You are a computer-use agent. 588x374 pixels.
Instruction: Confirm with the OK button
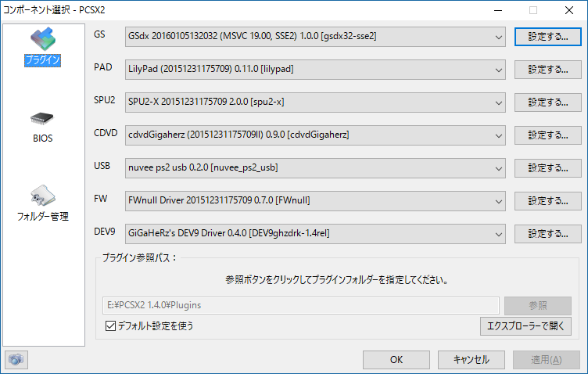(396, 360)
